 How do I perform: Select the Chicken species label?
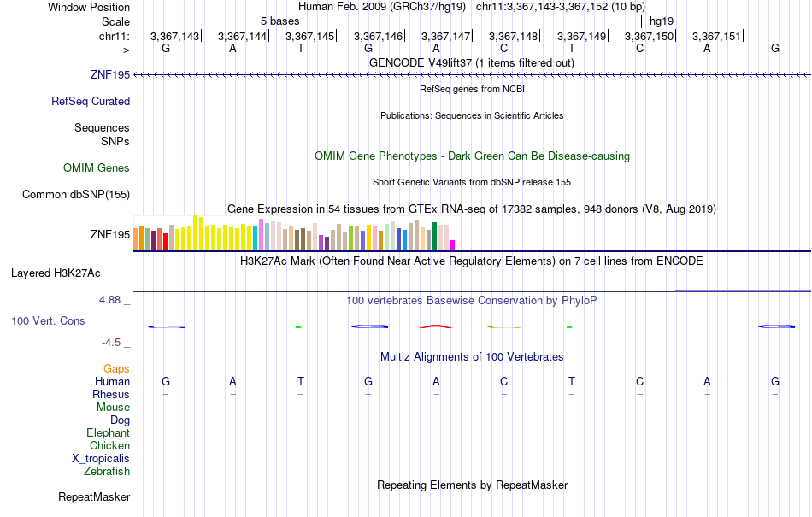tap(109, 445)
